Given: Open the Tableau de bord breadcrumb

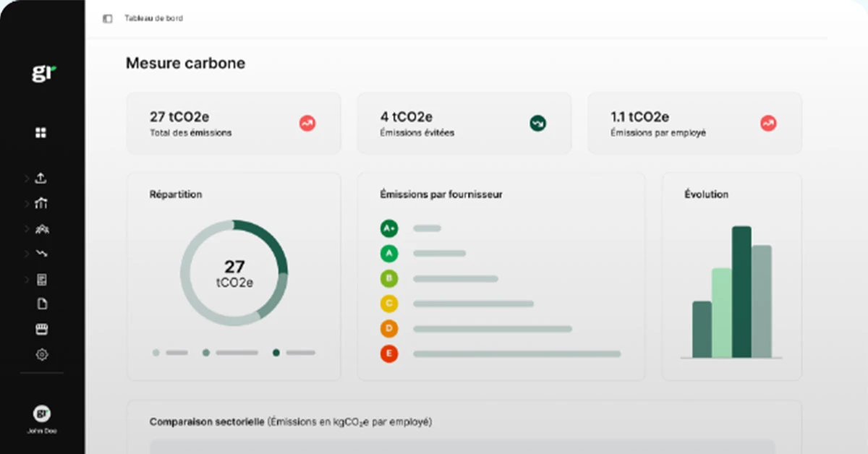Looking at the screenshot, I should coord(153,18).
